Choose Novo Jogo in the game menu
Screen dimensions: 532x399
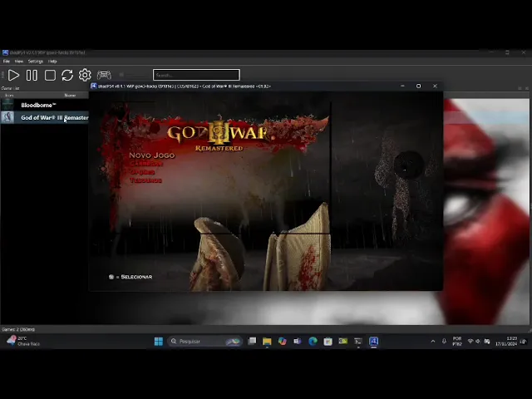[152, 155]
